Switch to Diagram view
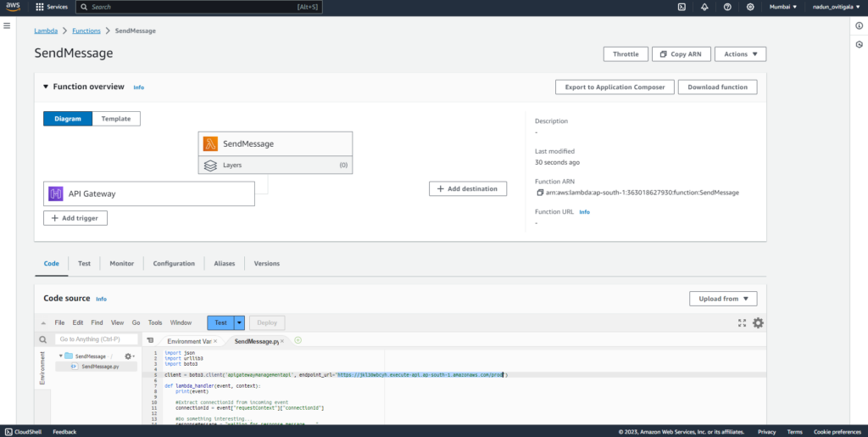This screenshot has width=868, height=437. pyautogui.click(x=68, y=119)
